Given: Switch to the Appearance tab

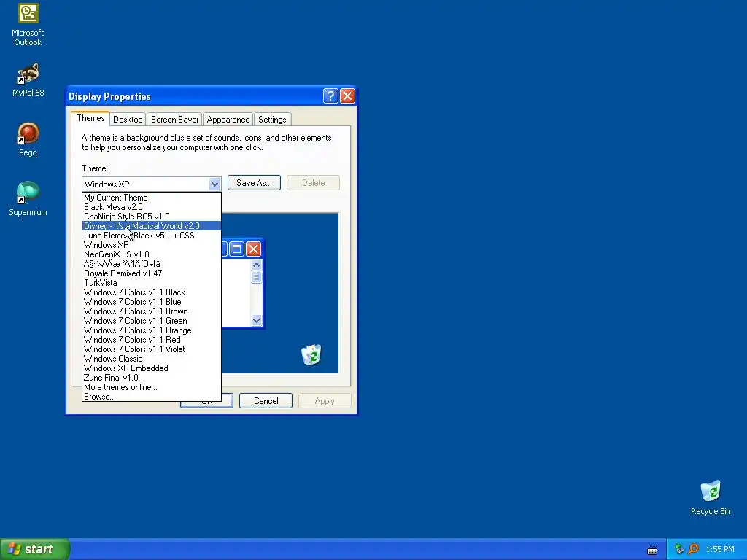Looking at the screenshot, I should tap(228, 120).
